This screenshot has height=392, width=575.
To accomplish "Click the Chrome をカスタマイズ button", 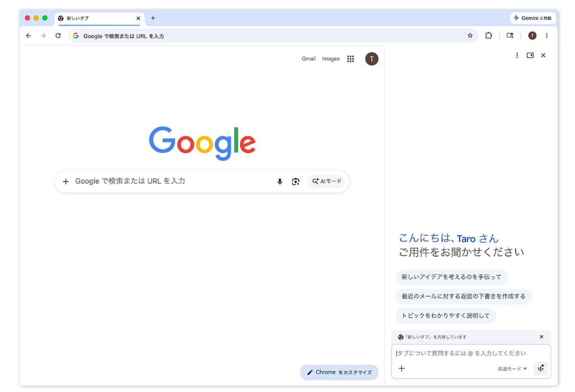I will (x=339, y=372).
